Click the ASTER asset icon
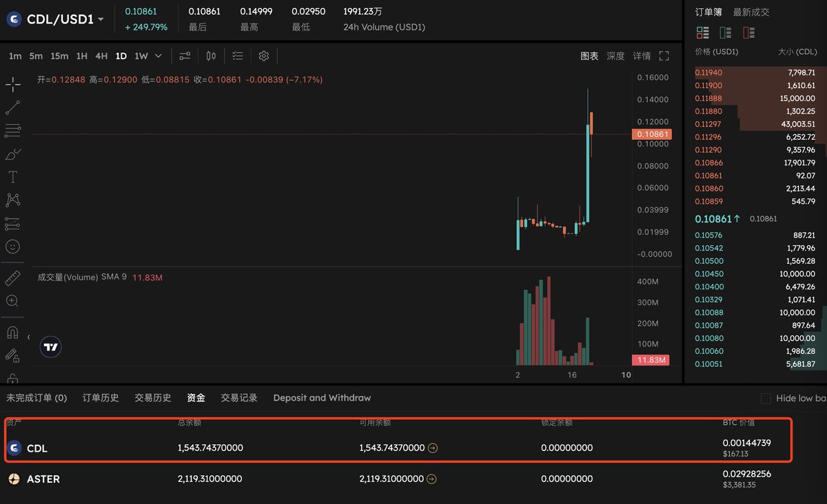This screenshot has height=504, width=827. tap(13, 479)
